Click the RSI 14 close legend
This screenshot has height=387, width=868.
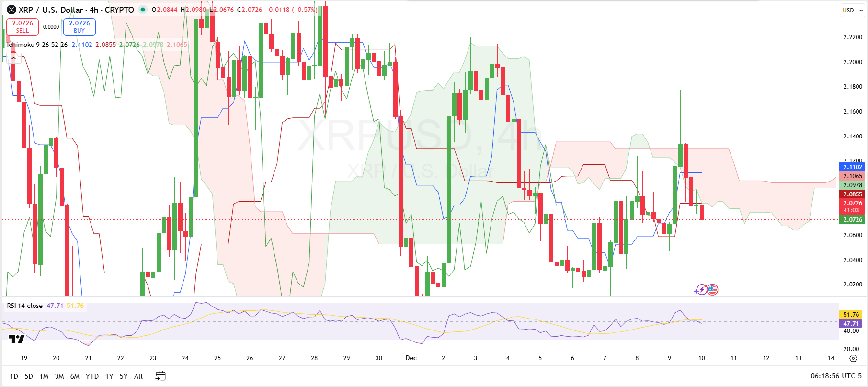(24, 306)
